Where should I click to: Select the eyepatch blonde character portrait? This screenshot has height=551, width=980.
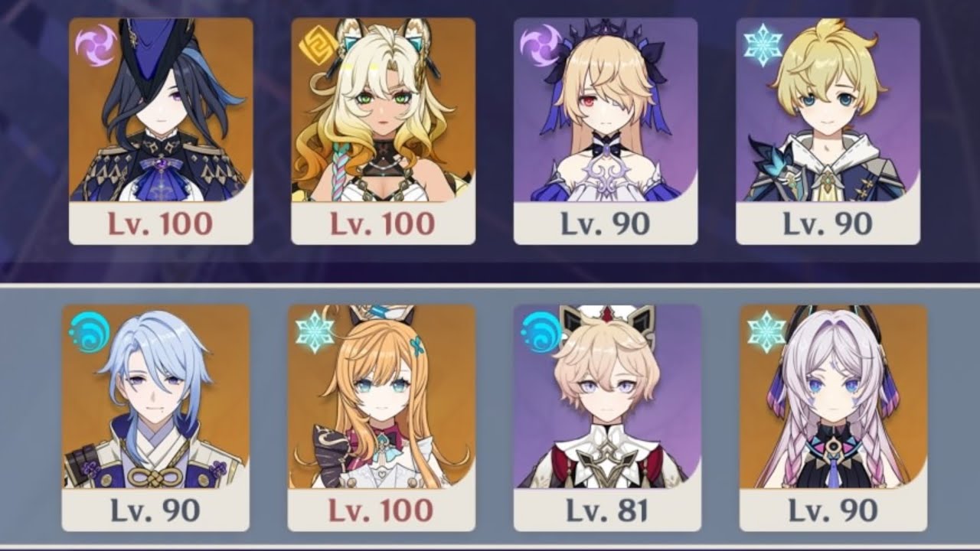coord(606,109)
